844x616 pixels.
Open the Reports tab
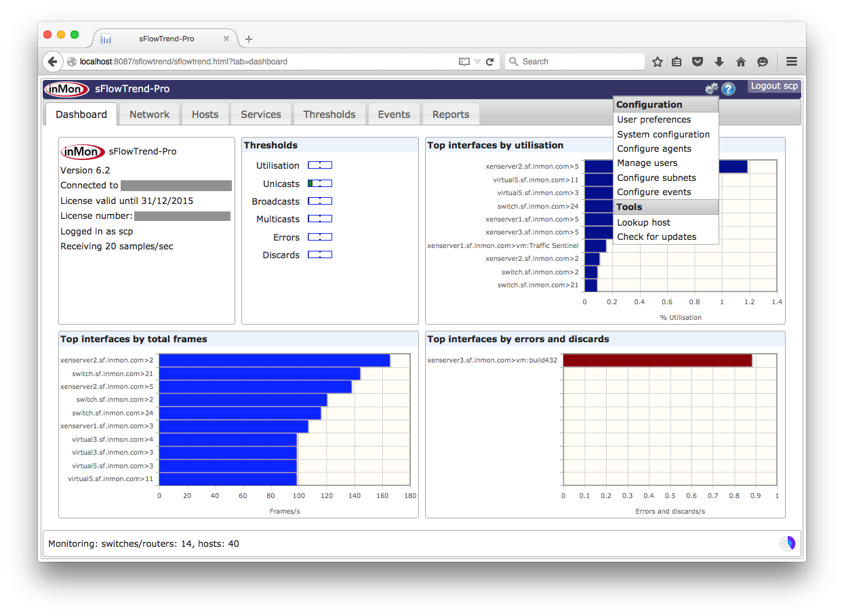click(x=451, y=114)
